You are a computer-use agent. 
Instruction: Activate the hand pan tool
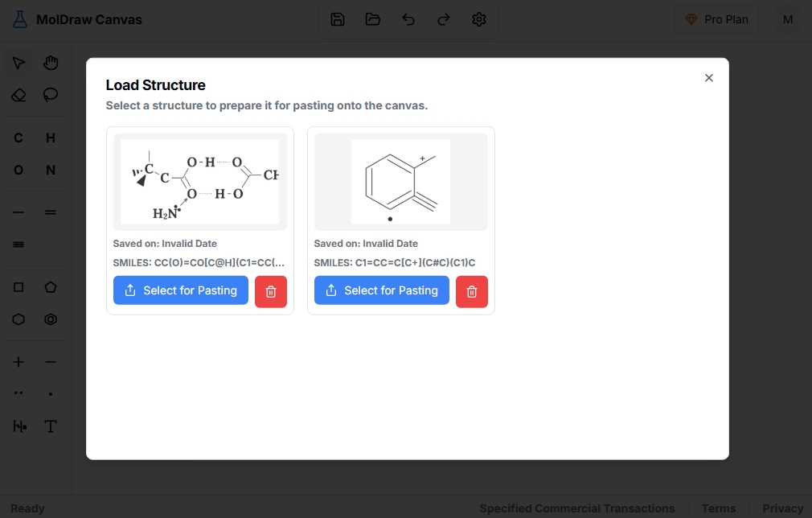[x=51, y=63]
